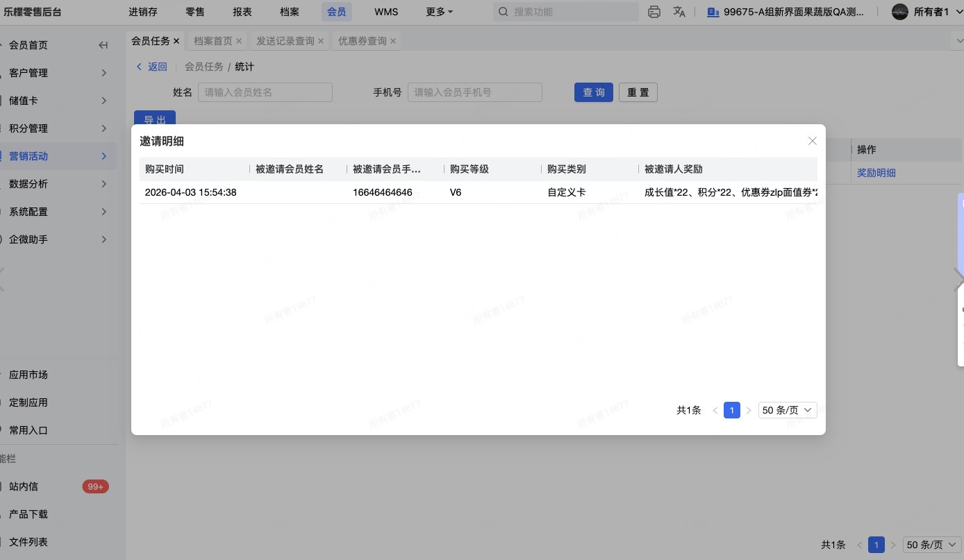Open the 50 条/页 dropdown in dialog
This screenshot has width=964, height=560.
coord(787,410)
